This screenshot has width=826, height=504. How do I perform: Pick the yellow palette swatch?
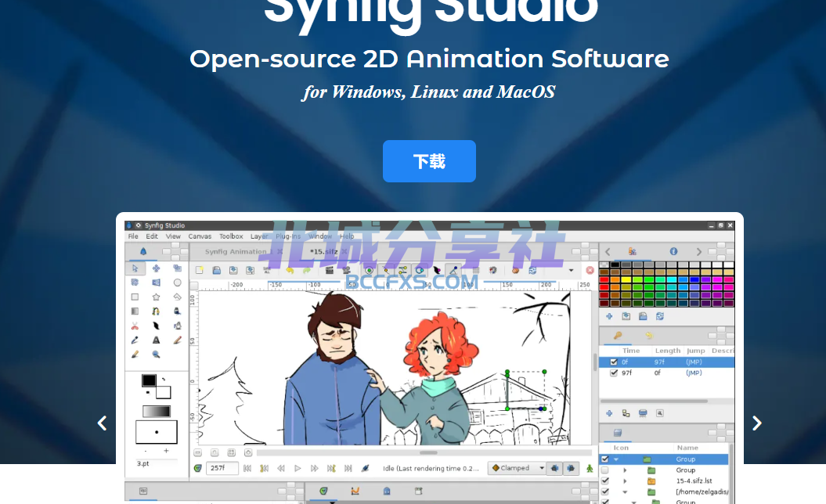pos(626,279)
